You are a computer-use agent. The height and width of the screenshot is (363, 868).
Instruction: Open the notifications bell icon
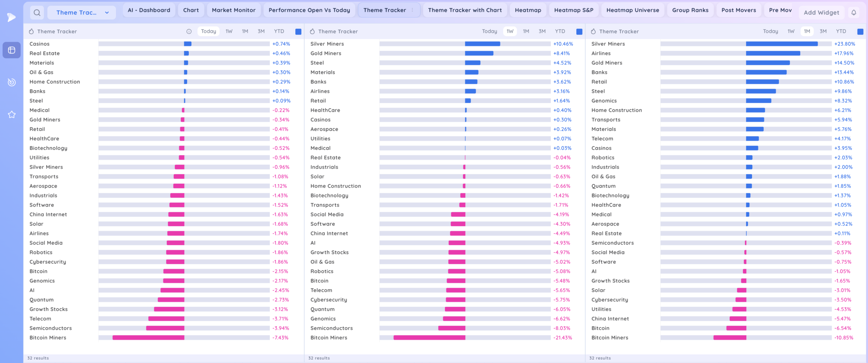coord(854,13)
